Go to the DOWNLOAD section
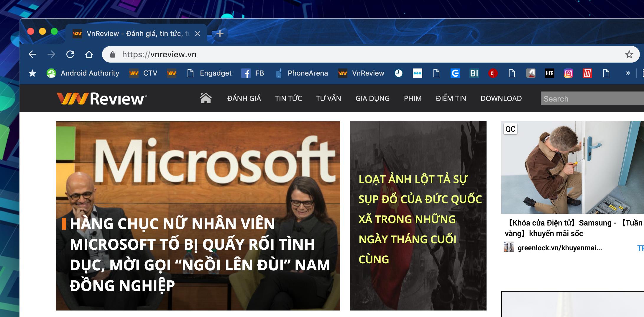The width and height of the screenshot is (644, 317). [x=501, y=98]
